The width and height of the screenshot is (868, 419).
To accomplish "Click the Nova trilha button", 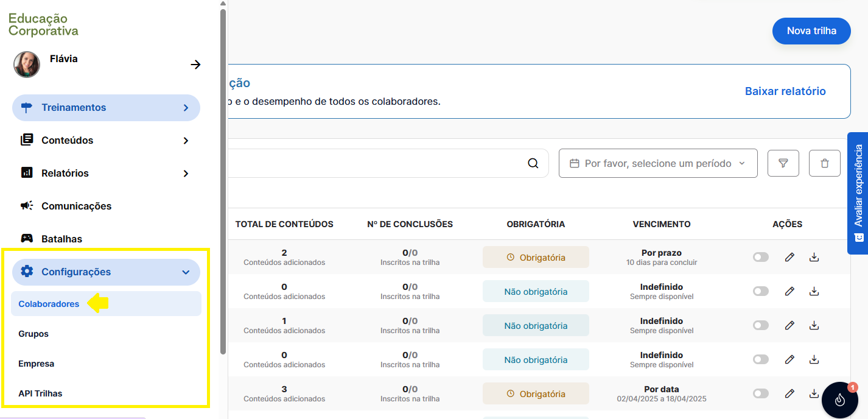I will pos(811,30).
